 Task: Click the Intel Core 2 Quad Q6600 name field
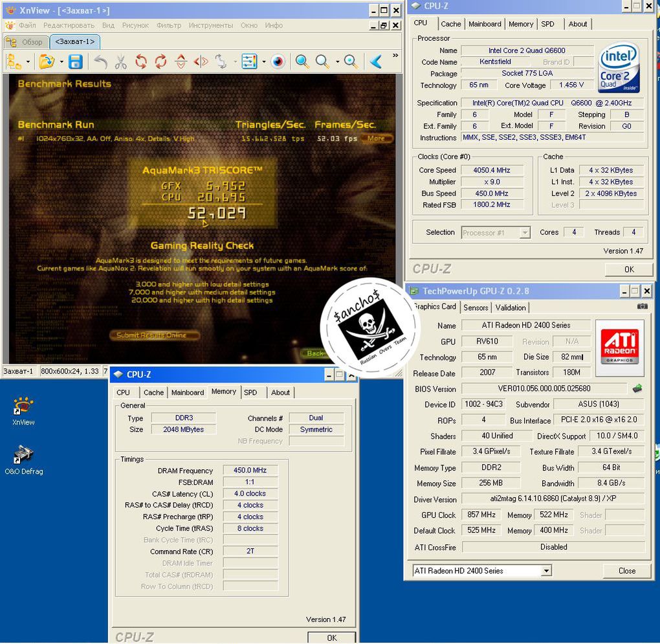[x=527, y=50]
